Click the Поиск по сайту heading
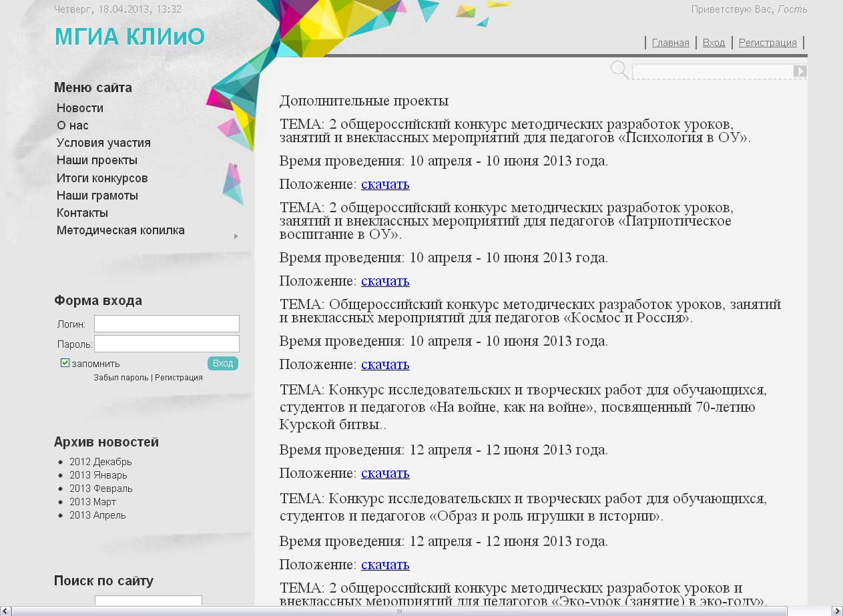843x616 pixels. click(x=103, y=581)
